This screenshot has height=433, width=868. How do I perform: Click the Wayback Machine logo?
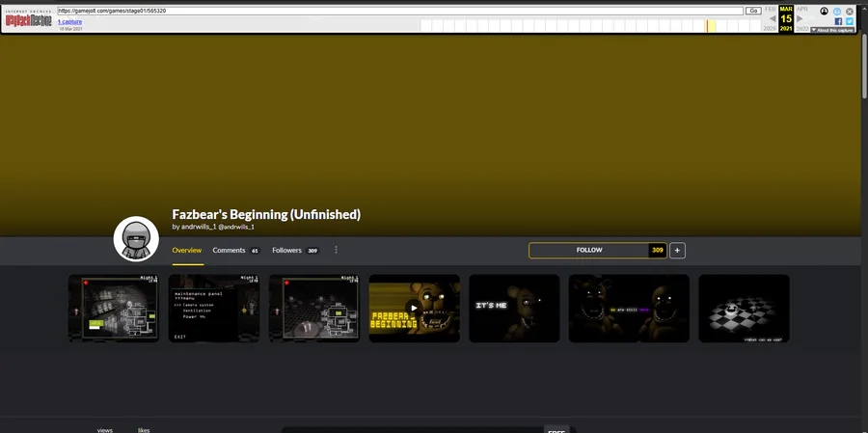coord(28,18)
